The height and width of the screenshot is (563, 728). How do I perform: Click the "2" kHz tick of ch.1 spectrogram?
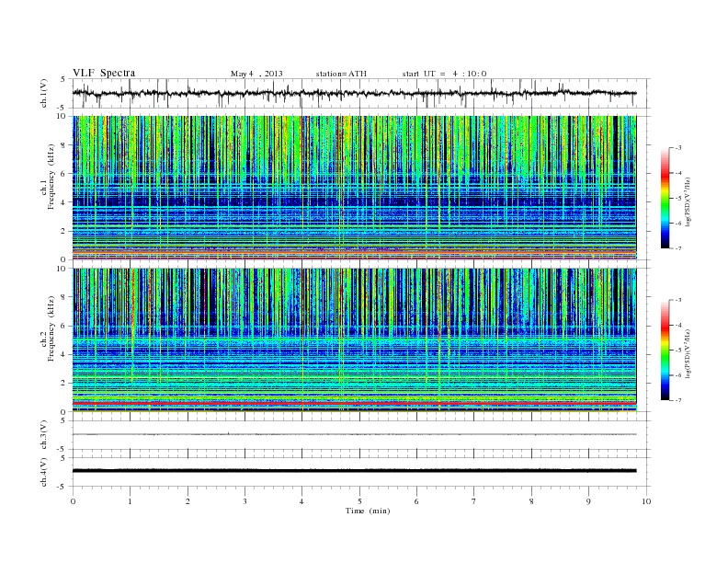click(63, 231)
